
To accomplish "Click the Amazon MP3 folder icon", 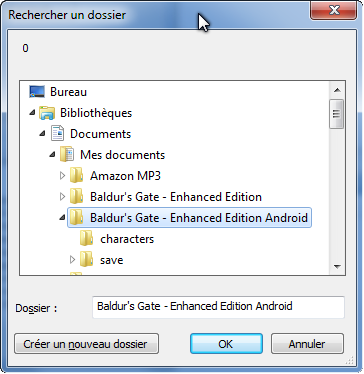I will coord(77,176).
